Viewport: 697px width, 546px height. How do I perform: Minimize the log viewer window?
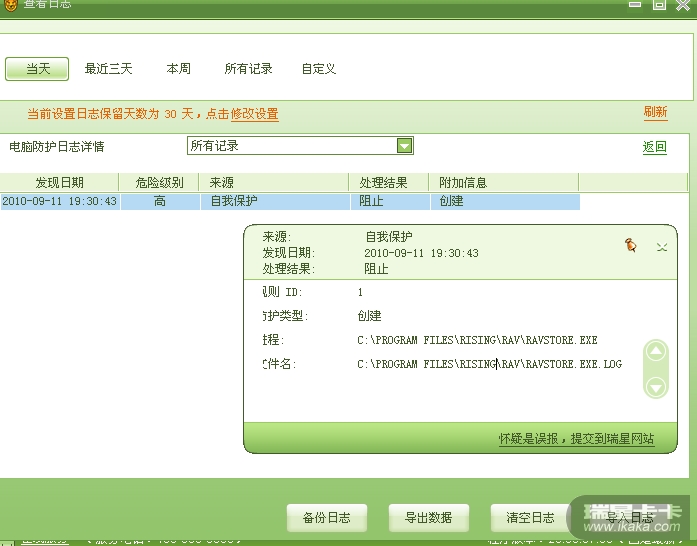coord(635,4)
